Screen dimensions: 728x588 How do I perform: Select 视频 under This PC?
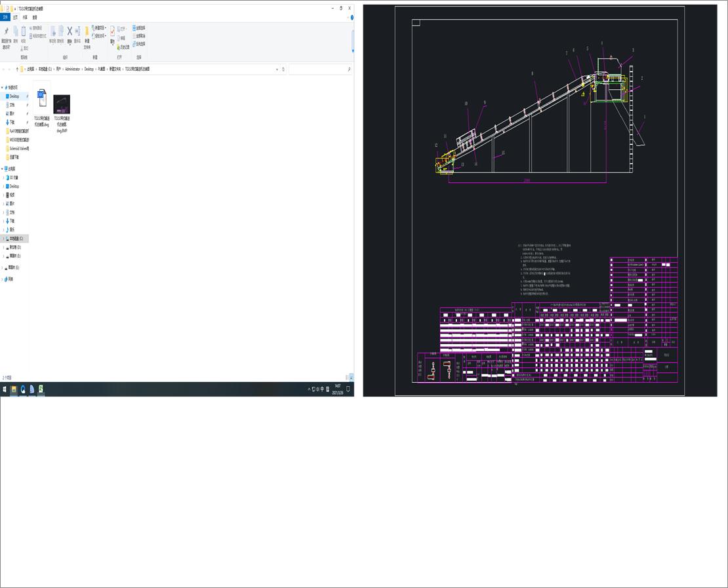[12, 195]
